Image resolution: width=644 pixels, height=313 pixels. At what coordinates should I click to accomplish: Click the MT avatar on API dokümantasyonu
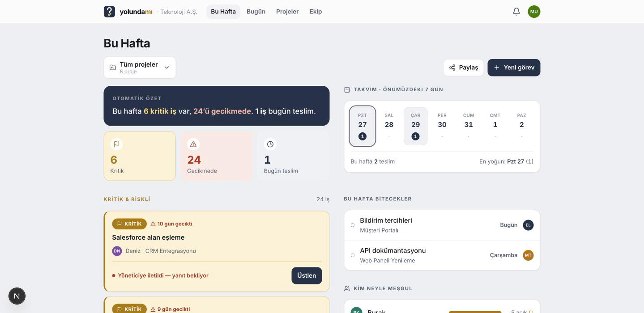[528, 255]
